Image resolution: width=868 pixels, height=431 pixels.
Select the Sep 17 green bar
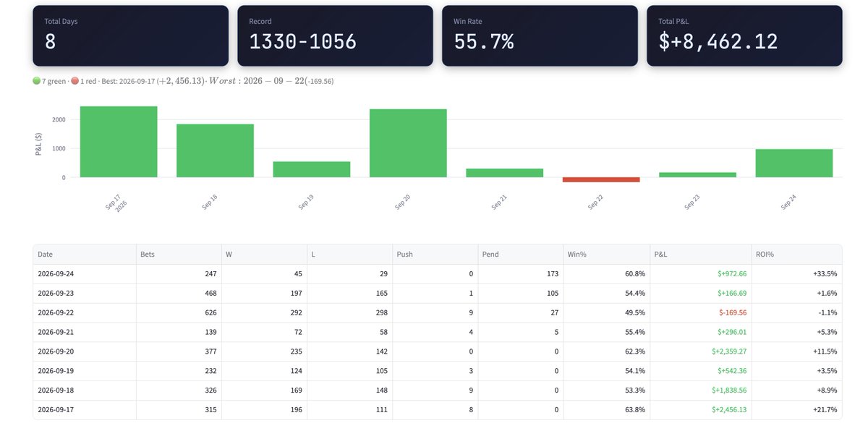point(119,142)
